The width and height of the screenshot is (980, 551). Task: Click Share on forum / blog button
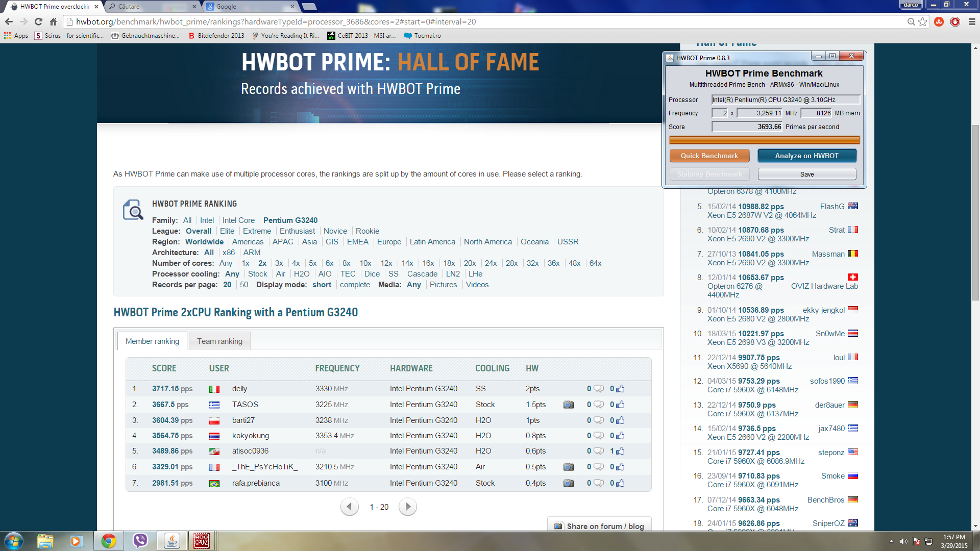599,526
